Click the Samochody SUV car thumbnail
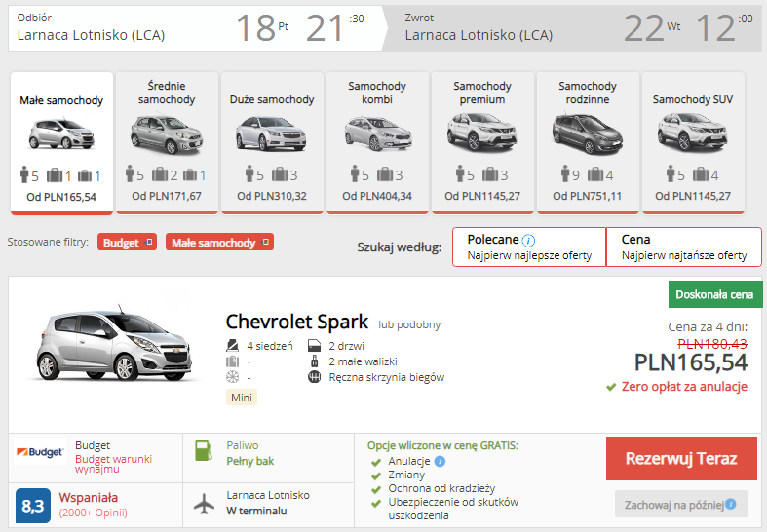 (693, 132)
